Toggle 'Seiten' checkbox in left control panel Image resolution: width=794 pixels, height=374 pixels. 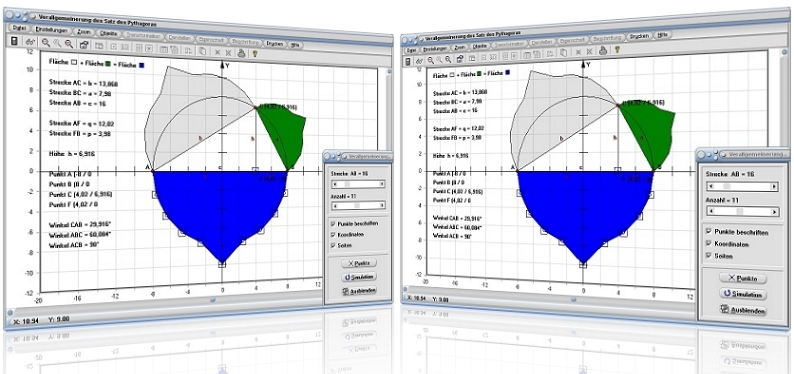(332, 245)
